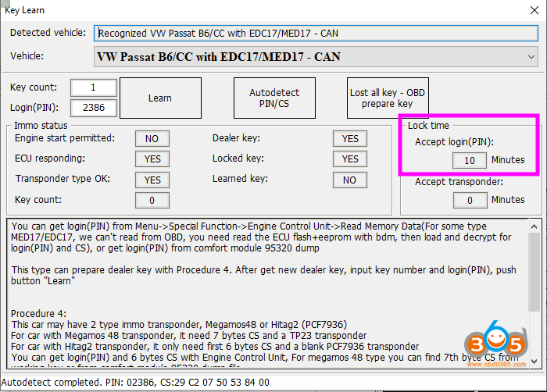Click the 'Accept transponder:' label
This screenshot has height=392, width=547.
(x=459, y=182)
